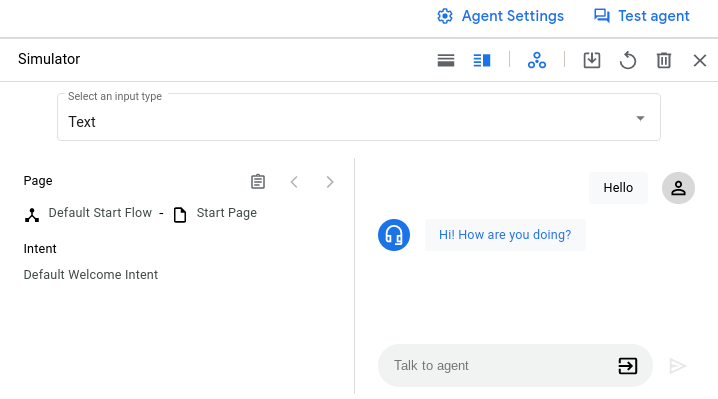Go to next page with right chevron
Image resolution: width=718 pixels, height=399 pixels.
tap(330, 182)
